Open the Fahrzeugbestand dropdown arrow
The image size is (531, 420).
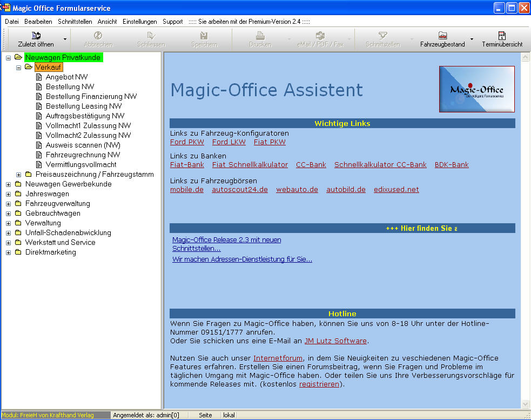[472, 39]
